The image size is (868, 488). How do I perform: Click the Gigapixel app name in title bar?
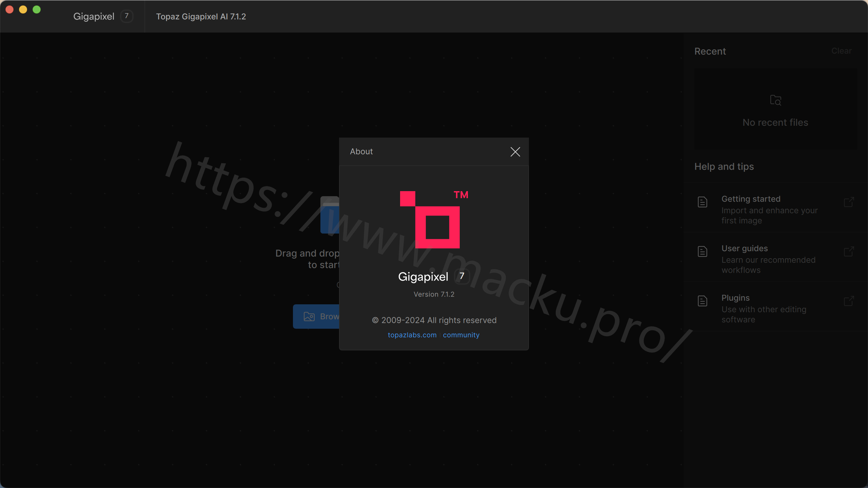tap(94, 16)
